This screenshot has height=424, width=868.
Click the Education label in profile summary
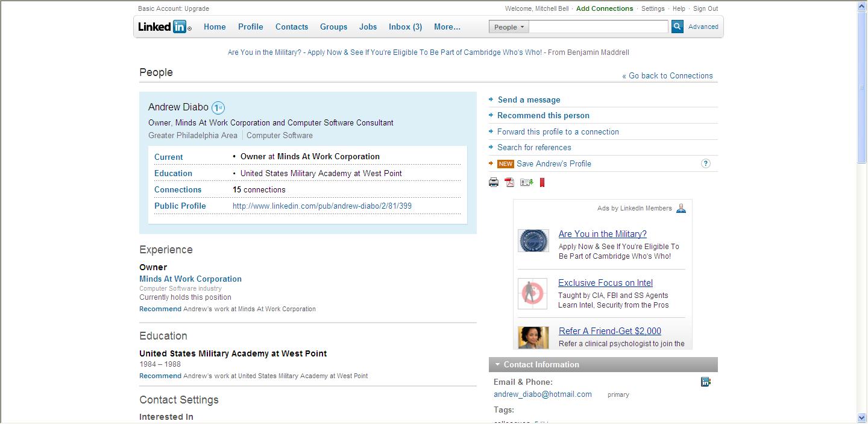tap(173, 173)
